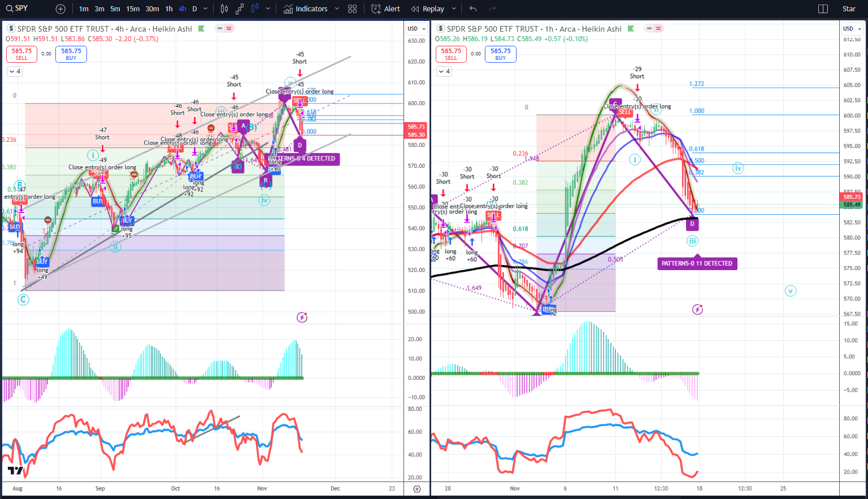The image size is (868, 499).
Task: Expand the time interval dropdown
Action: click(205, 9)
